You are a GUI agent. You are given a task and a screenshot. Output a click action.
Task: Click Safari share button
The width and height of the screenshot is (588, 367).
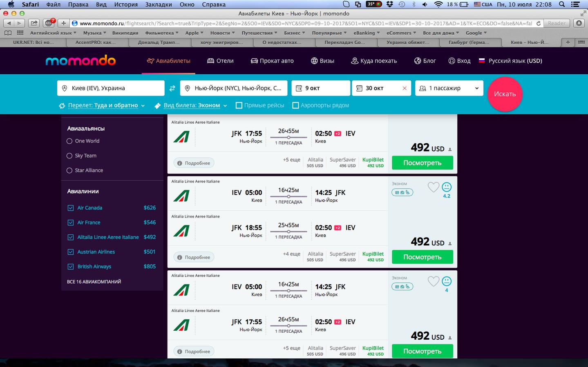[34, 23]
